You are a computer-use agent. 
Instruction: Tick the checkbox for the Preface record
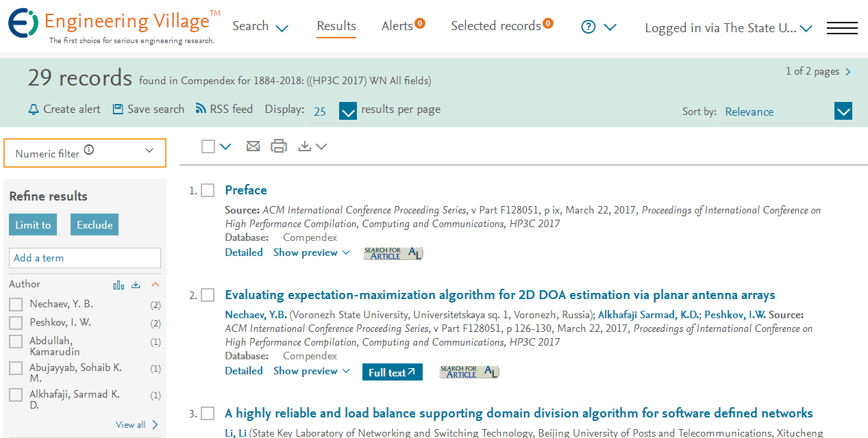(x=208, y=190)
